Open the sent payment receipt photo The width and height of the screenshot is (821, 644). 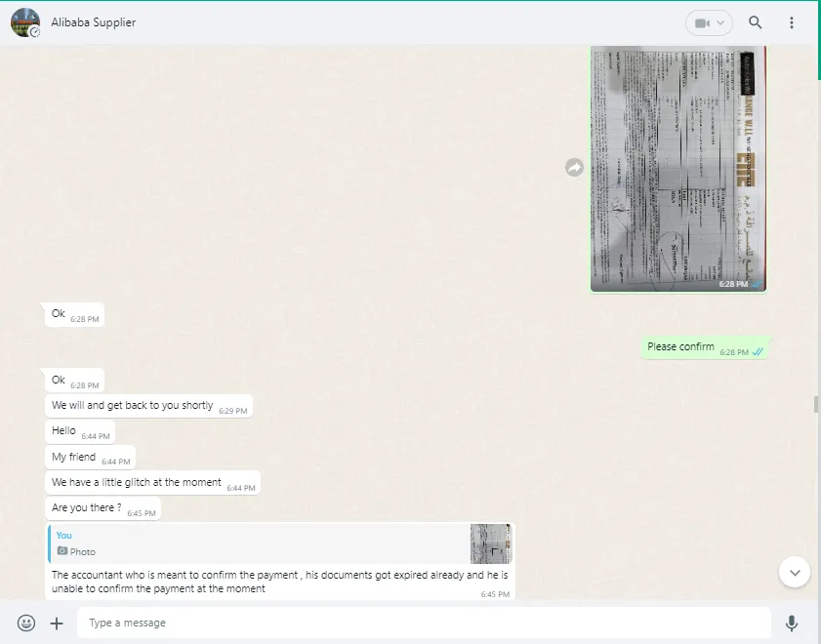point(678,169)
